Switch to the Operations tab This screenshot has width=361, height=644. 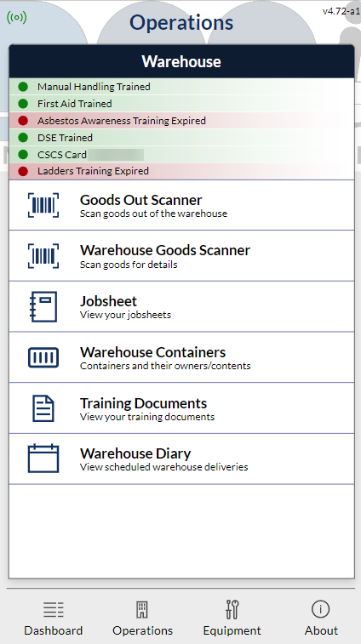point(142,618)
